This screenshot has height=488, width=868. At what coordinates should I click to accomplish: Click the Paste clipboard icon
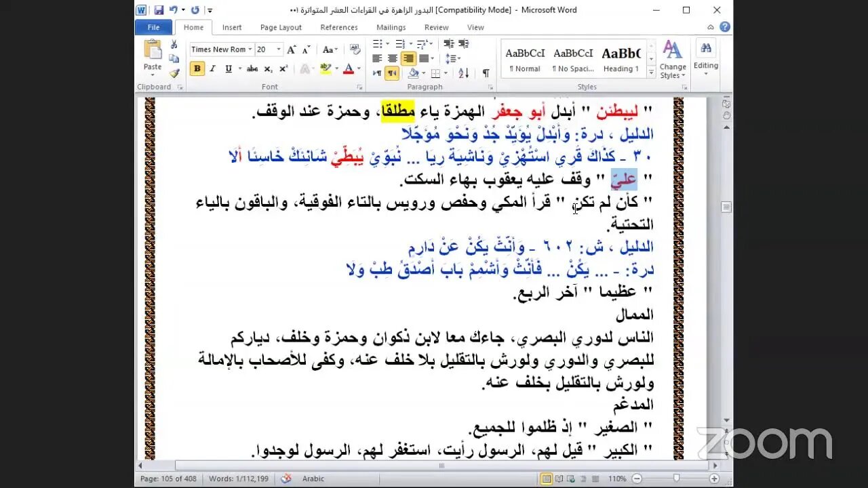(153, 51)
